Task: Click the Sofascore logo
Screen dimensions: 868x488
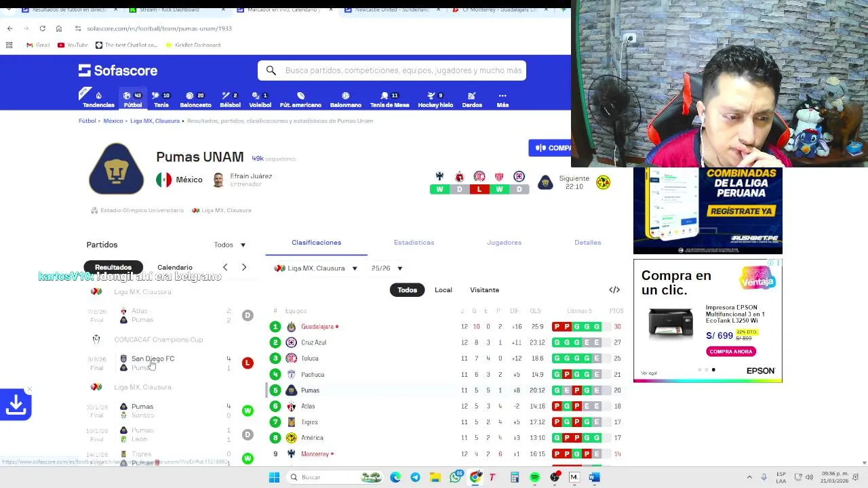Action: tap(118, 70)
